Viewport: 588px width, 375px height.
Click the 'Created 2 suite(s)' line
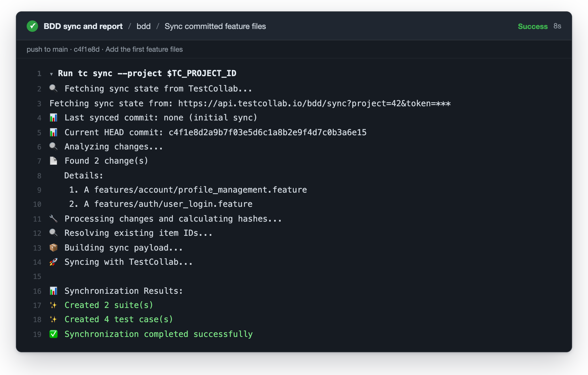pyautogui.click(x=109, y=305)
